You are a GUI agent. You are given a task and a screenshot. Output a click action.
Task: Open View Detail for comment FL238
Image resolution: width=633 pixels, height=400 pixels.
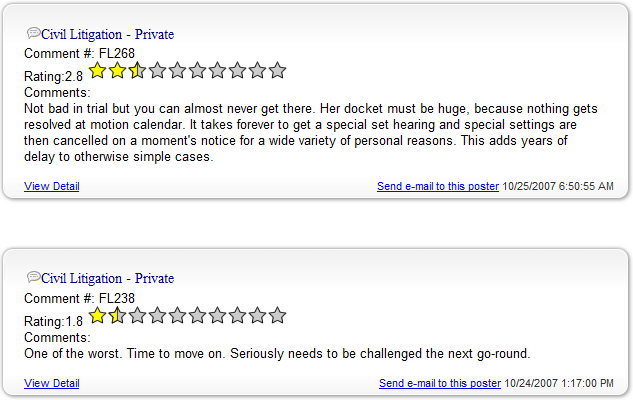click(x=52, y=383)
